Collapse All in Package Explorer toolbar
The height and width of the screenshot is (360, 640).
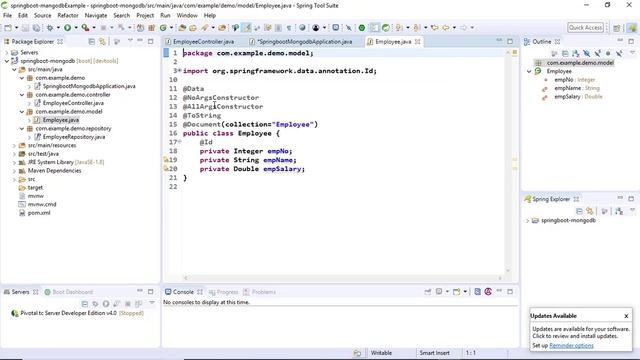91,42
